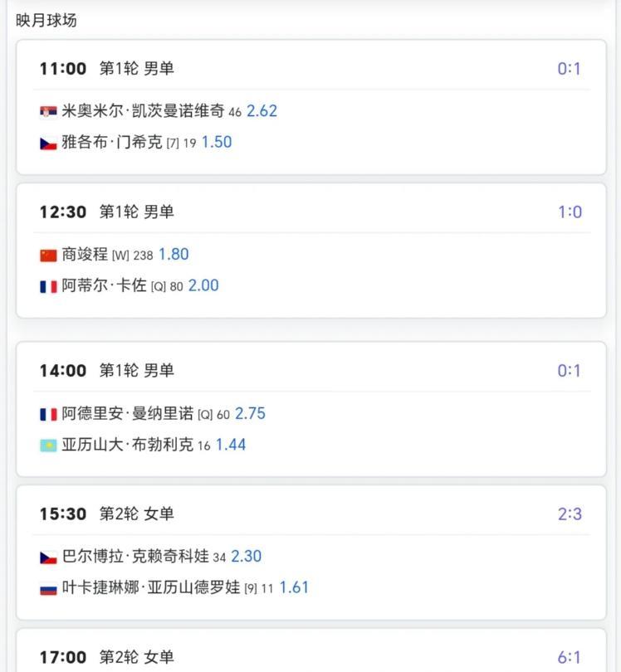Click French flag beside 阿蒂尔·卡佐
This screenshot has height=672, width=621.
click(48, 286)
